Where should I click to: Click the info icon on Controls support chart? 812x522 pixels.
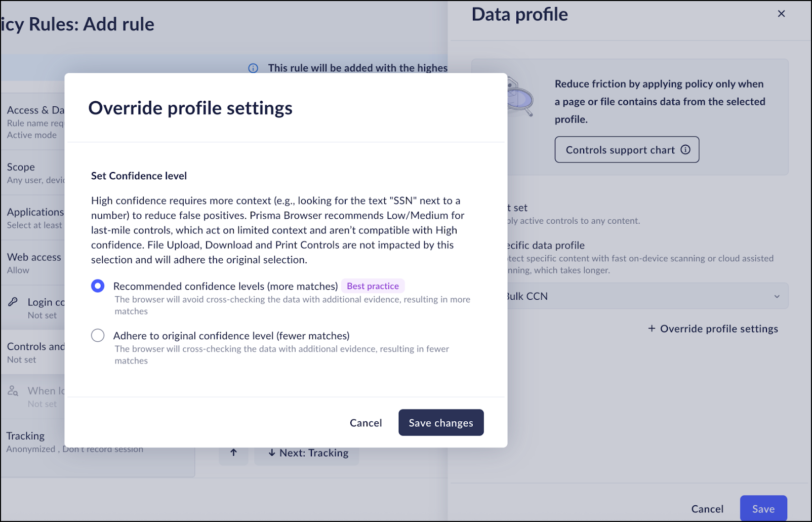coord(685,149)
